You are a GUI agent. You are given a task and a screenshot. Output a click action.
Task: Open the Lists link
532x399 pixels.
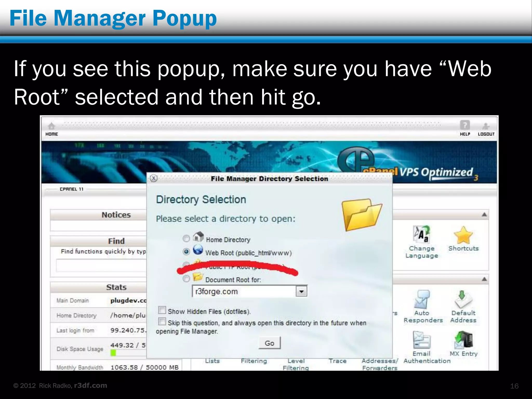click(212, 361)
